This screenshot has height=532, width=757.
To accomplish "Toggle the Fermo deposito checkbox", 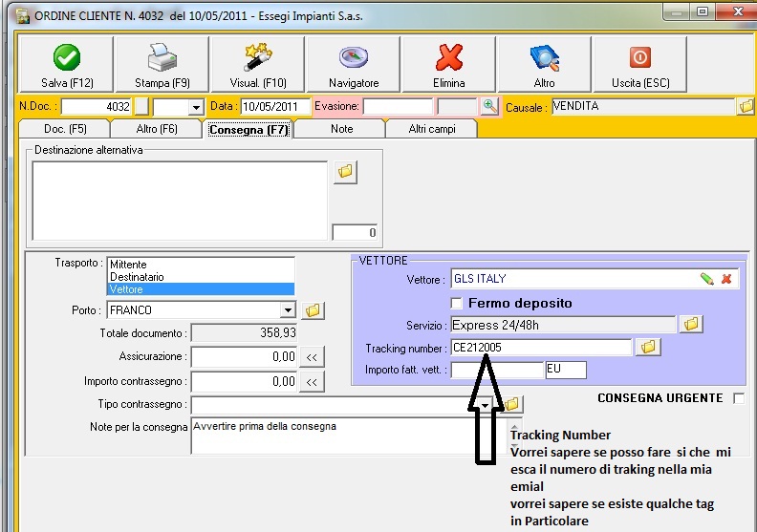I will pyautogui.click(x=456, y=304).
